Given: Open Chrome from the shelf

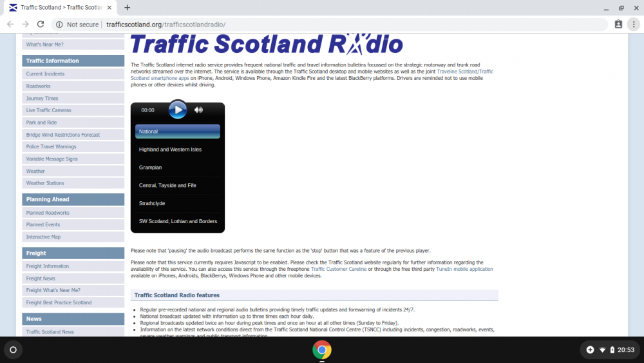Looking at the screenshot, I should tap(322, 350).
